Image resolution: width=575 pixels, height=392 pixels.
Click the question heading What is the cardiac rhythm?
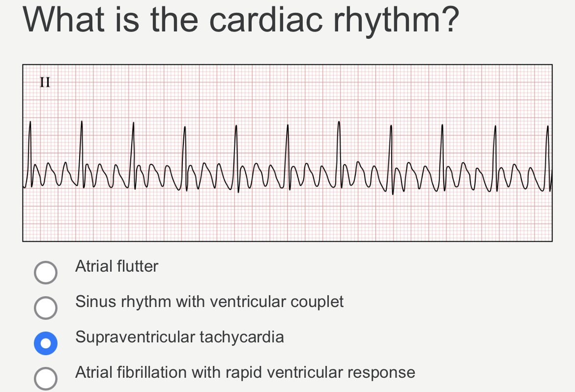241,20
